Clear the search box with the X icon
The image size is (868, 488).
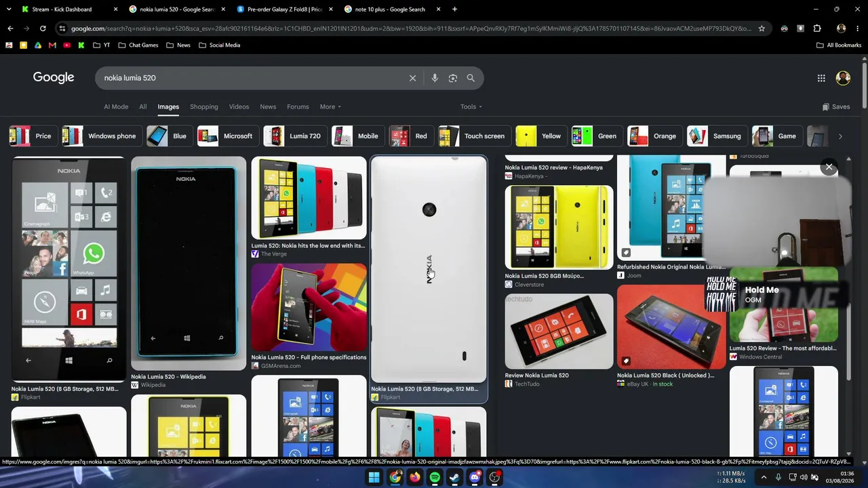(x=412, y=78)
